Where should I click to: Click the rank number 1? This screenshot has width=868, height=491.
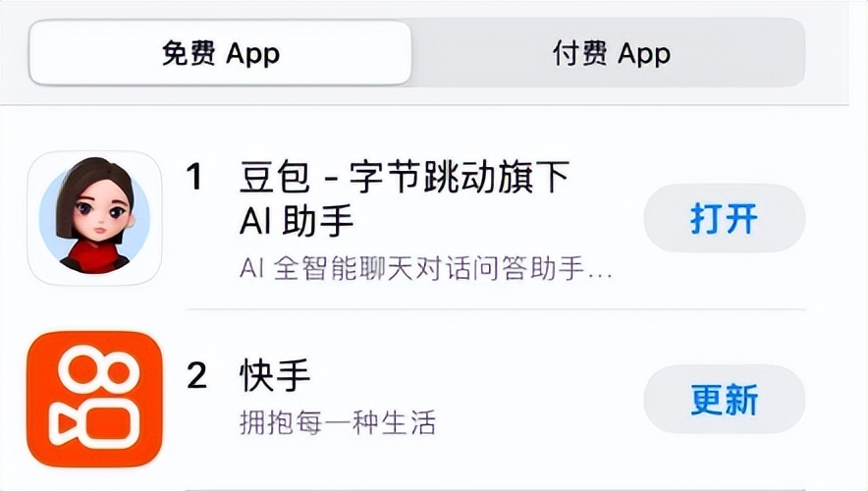point(195,178)
